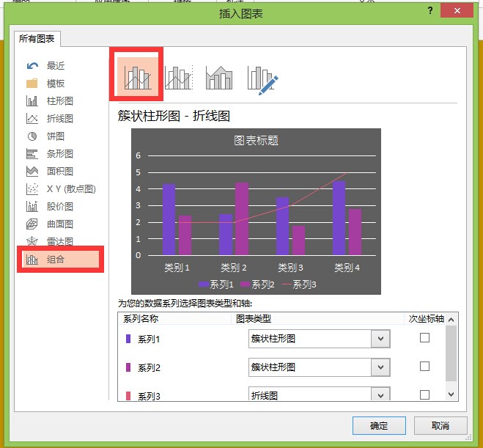
Task: Select custom combination chart icon with pencil
Action: tap(262, 80)
